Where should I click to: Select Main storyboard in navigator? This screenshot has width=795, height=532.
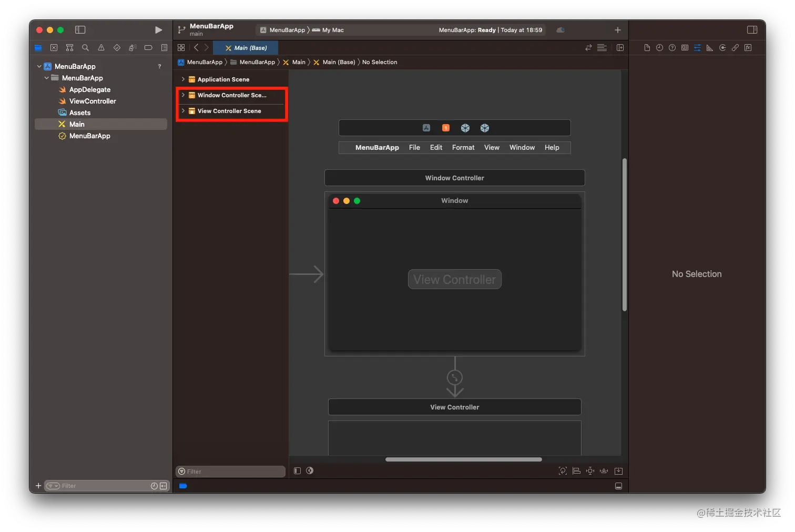[x=101, y=124]
